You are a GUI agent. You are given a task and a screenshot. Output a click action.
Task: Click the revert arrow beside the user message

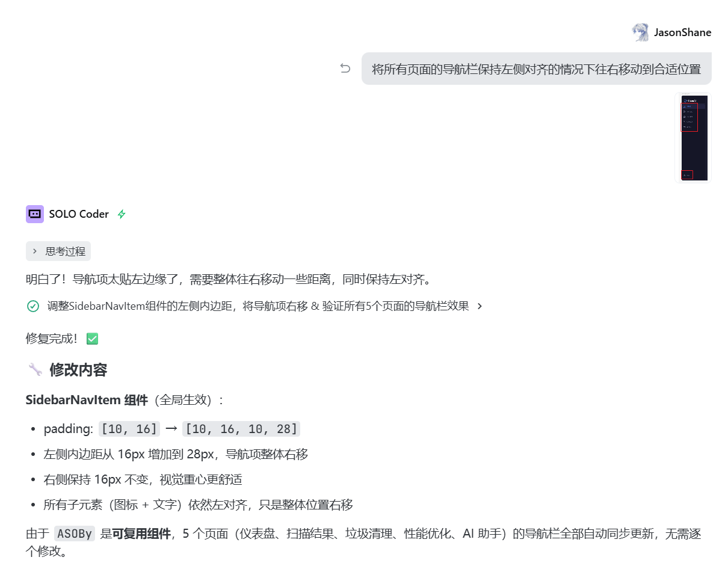(x=345, y=69)
